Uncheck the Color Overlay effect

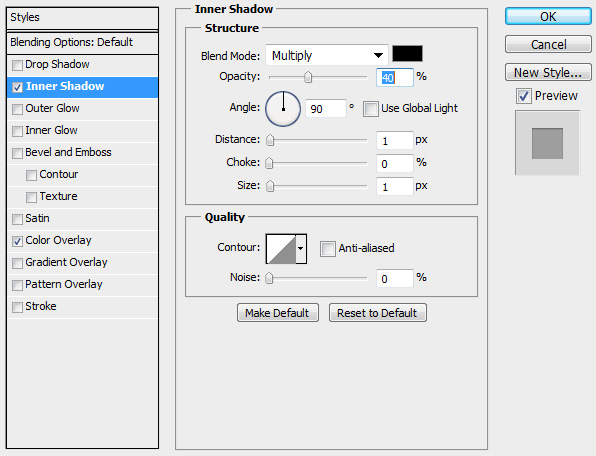(x=17, y=241)
